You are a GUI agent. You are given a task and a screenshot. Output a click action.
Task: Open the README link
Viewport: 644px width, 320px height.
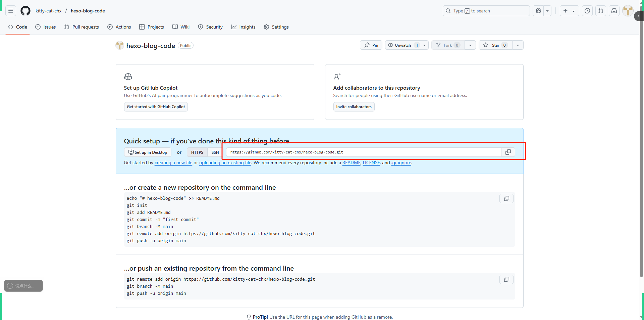tap(351, 163)
